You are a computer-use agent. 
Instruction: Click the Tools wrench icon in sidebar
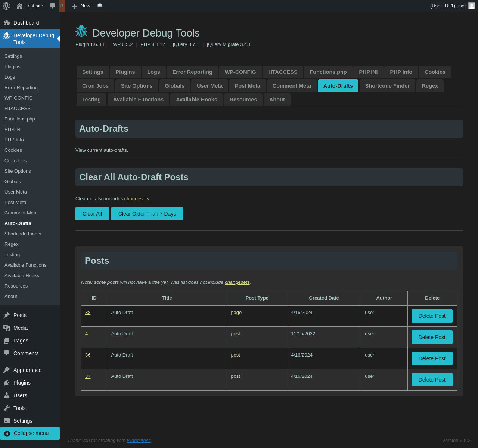click(7, 408)
